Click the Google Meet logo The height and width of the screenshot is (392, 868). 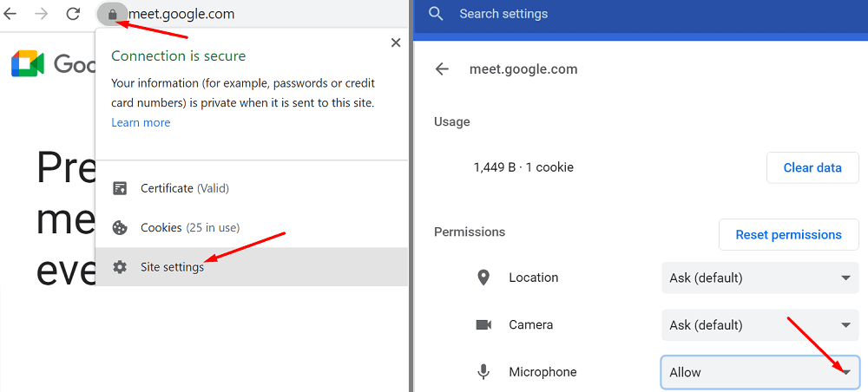click(28, 63)
